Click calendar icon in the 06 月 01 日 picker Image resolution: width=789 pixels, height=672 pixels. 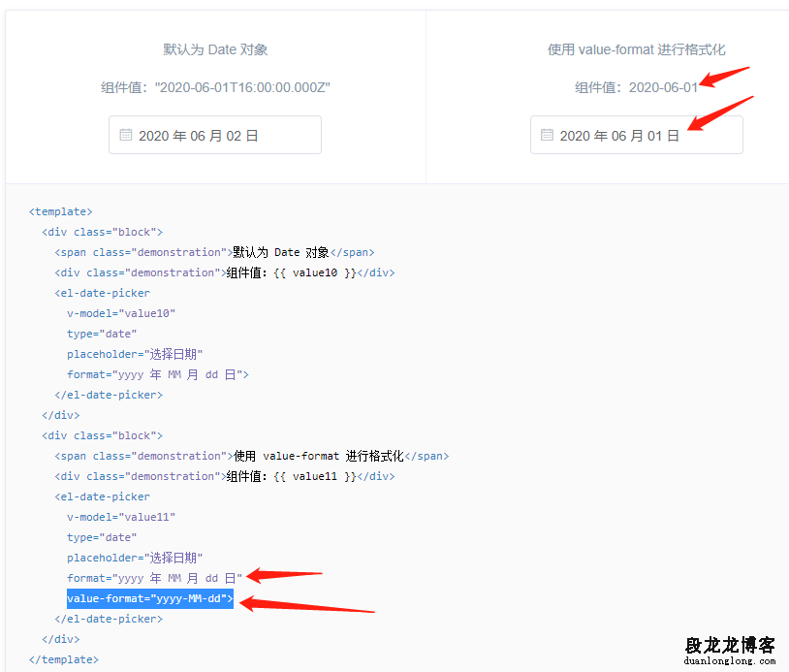click(547, 135)
